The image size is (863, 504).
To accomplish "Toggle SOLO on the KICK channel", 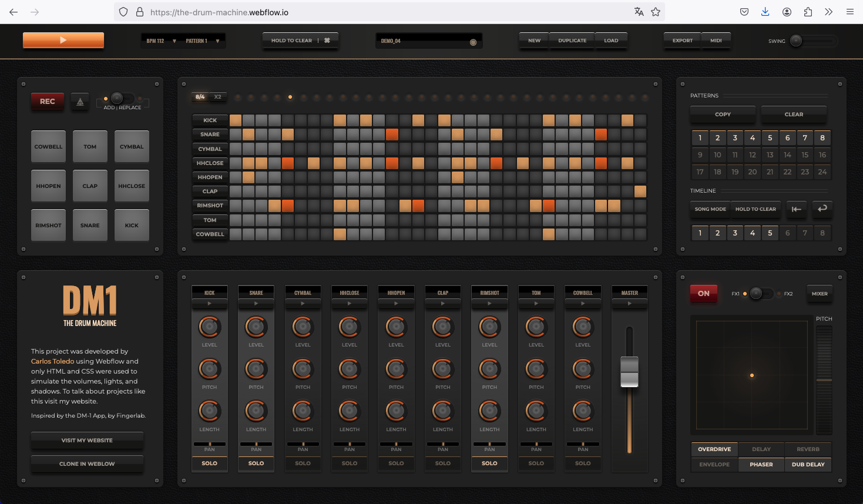I will (x=209, y=463).
